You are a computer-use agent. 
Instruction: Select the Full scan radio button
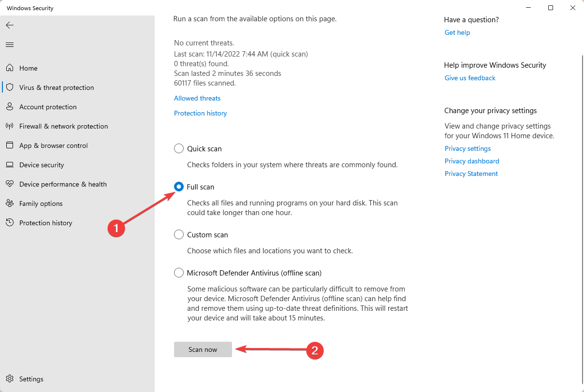point(179,187)
